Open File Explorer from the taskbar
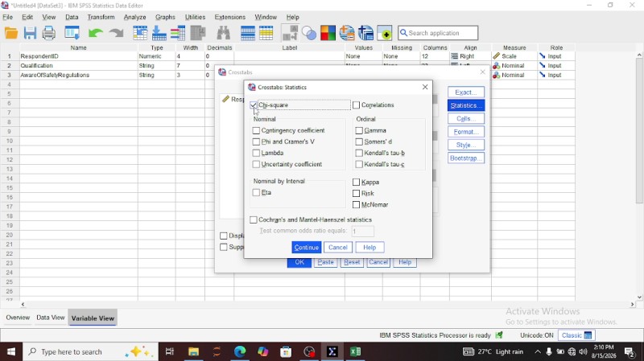 coord(193,351)
